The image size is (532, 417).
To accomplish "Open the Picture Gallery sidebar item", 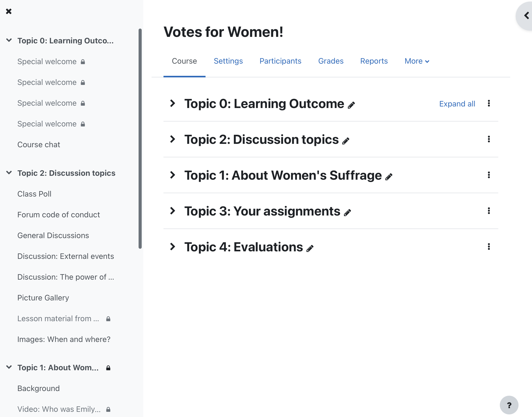I will 43,298.
